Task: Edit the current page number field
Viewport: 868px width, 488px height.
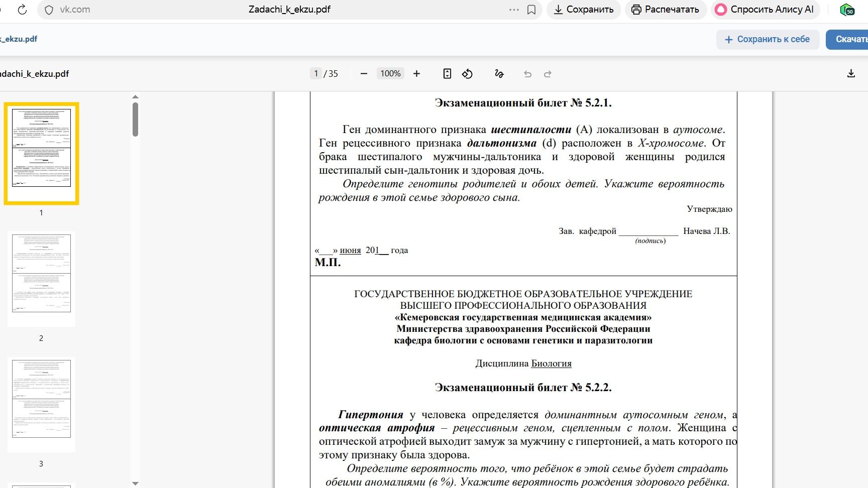Action: click(x=315, y=74)
